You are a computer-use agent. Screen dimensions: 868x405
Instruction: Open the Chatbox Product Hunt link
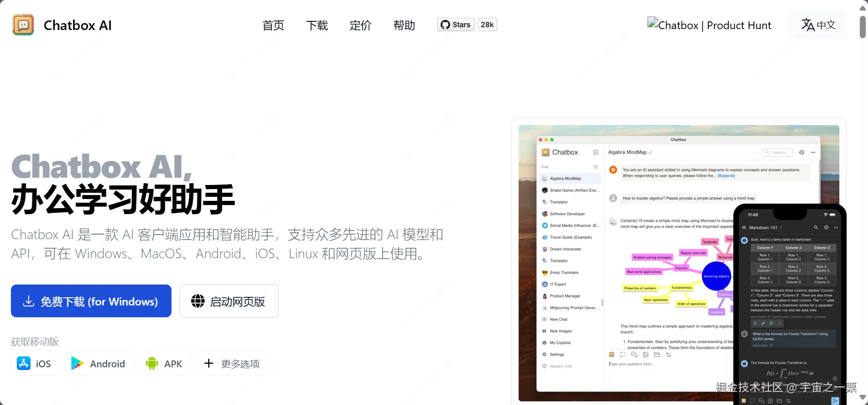point(709,25)
